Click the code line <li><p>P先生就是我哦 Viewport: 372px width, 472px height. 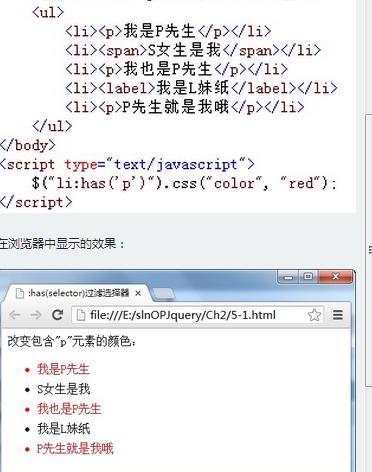click(185, 107)
